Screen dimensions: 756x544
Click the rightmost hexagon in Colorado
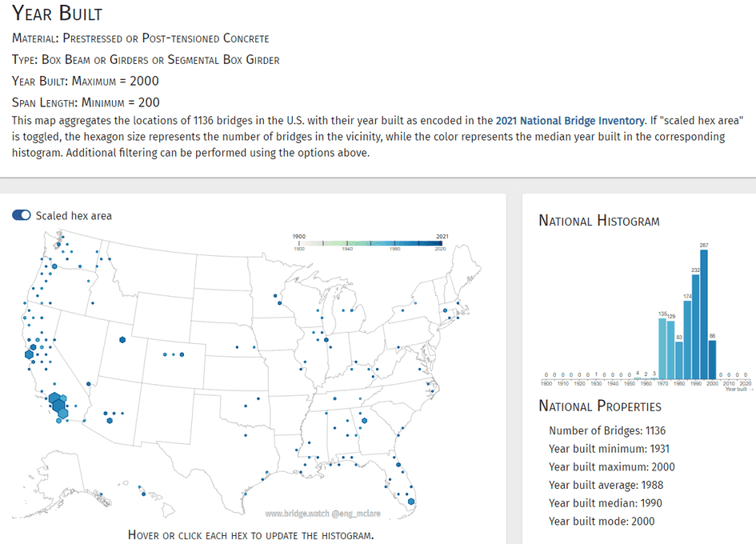(182, 354)
